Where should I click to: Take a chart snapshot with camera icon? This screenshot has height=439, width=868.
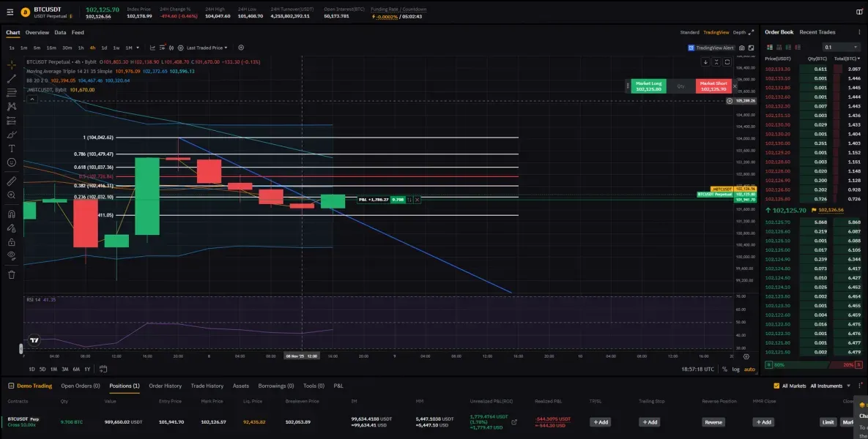click(x=742, y=48)
